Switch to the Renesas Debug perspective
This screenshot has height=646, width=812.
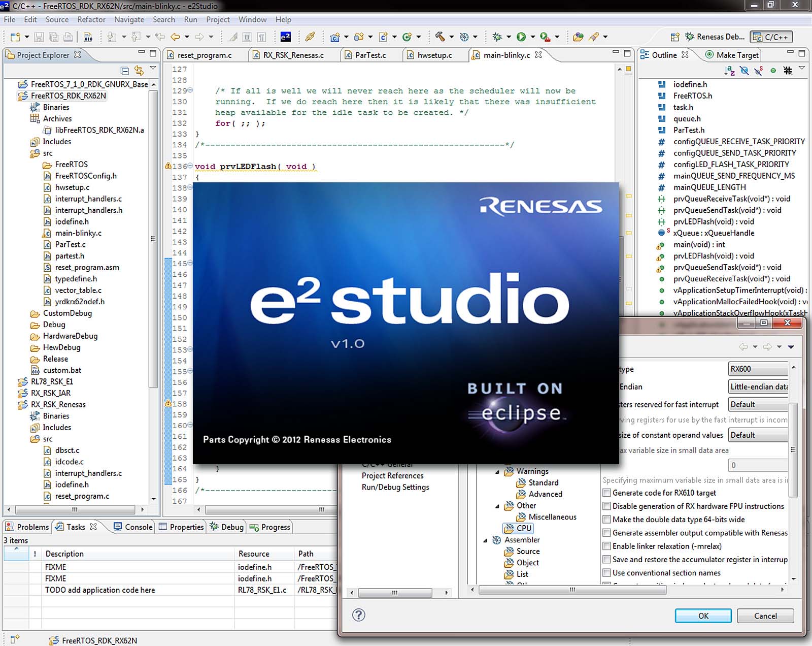coord(715,37)
